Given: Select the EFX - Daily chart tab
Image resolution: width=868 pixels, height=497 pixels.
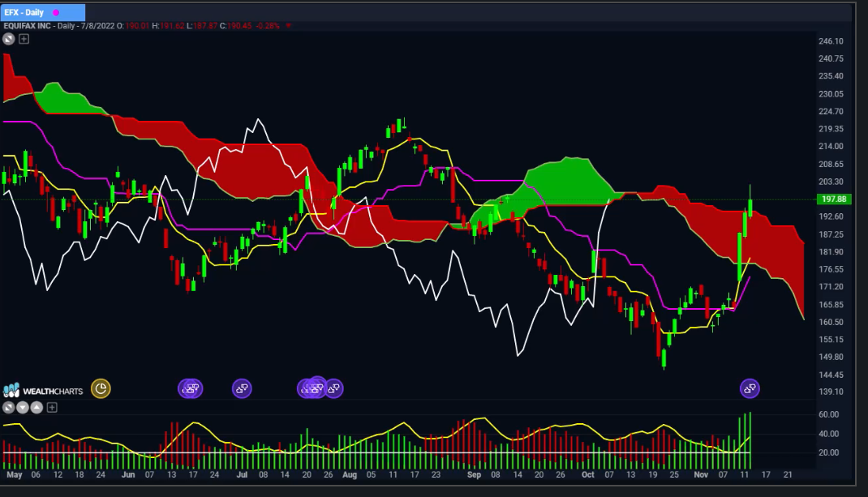Looking at the screenshot, I should (43, 12).
